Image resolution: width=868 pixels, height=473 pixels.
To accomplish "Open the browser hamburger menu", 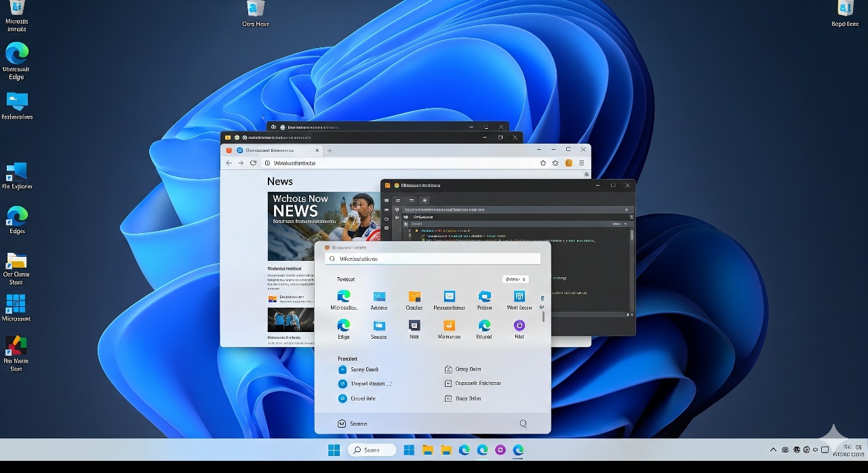I will 581,163.
